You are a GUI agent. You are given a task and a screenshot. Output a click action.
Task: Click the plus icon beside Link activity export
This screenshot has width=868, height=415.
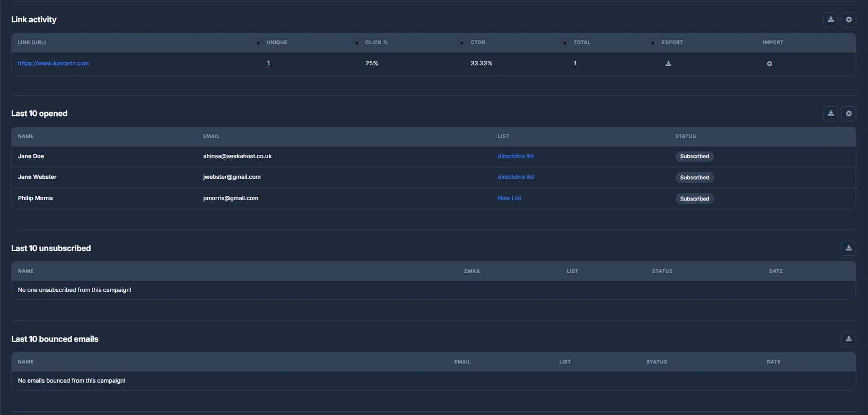point(849,20)
